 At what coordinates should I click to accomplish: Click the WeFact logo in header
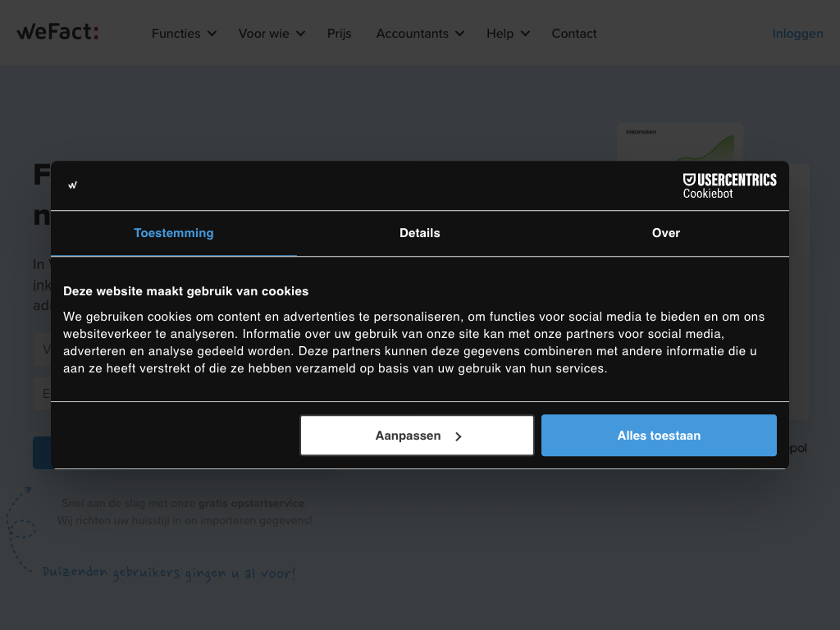point(58,32)
